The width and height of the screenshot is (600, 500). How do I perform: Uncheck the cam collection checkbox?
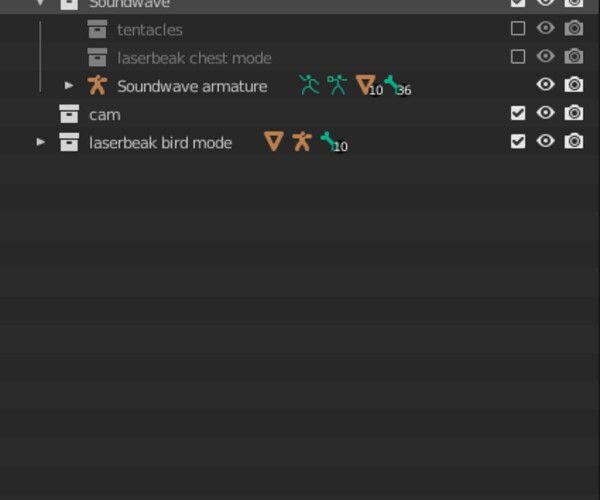[x=518, y=113]
